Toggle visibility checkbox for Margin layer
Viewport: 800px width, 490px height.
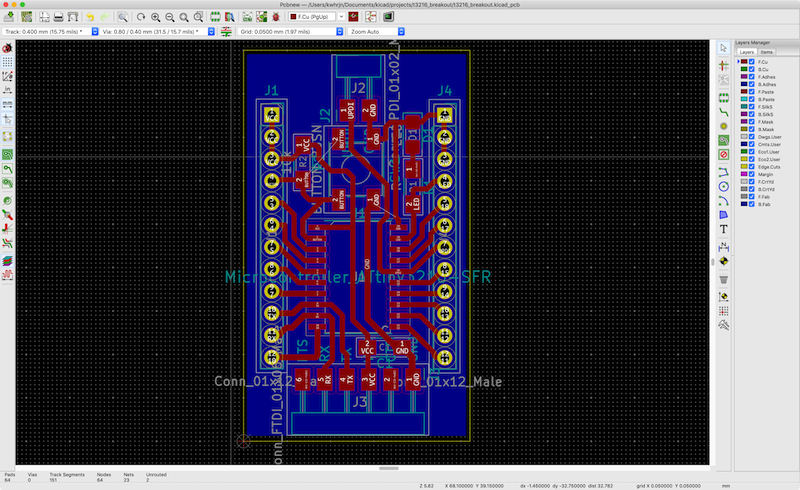(x=752, y=174)
